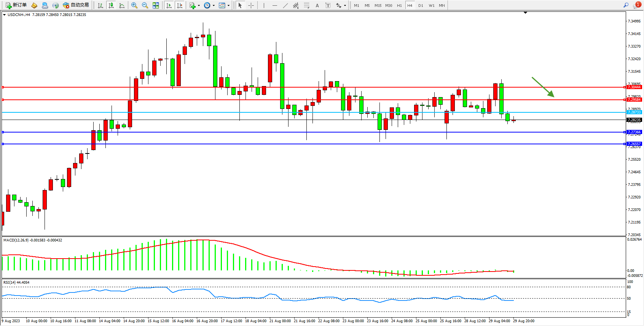Switch to the M15 timeframe

tap(378, 5)
